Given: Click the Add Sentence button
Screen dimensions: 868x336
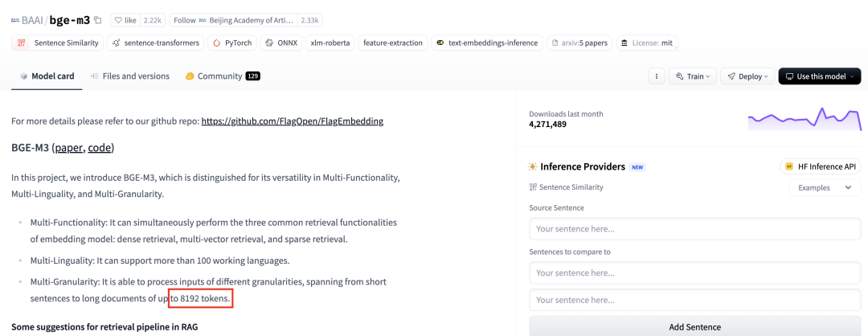Looking at the screenshot, I should coord(694,327).
